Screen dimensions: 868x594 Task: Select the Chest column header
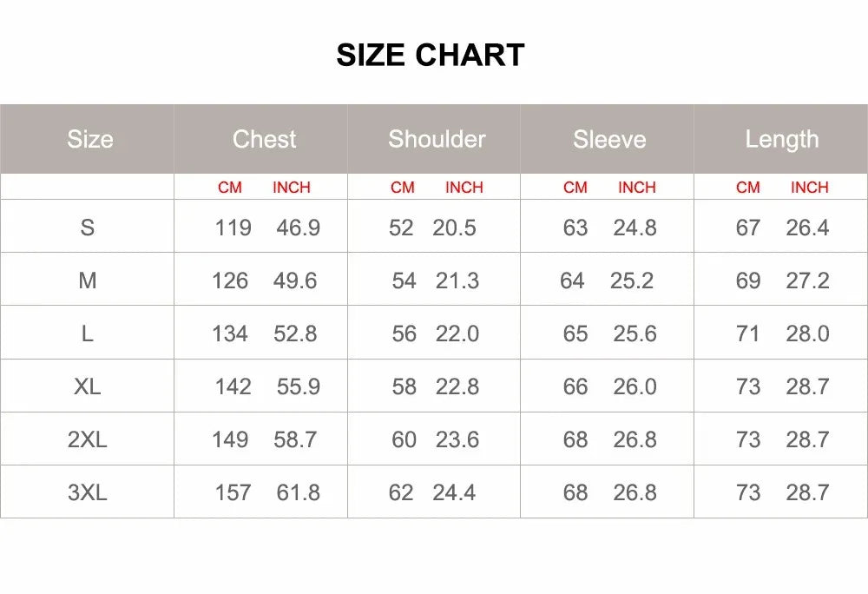pyautogui.click(x=264, y=139)
